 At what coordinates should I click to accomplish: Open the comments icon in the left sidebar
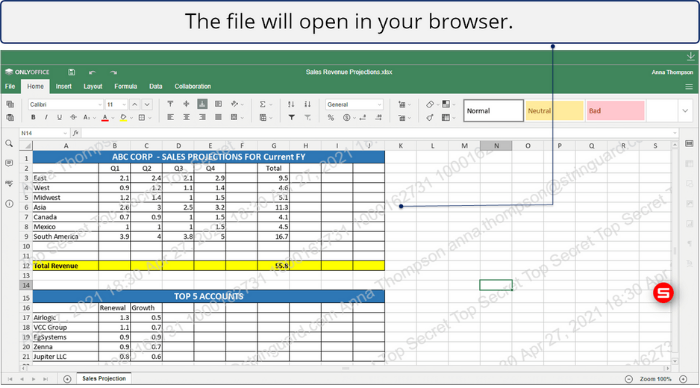(x=9, y=163)
